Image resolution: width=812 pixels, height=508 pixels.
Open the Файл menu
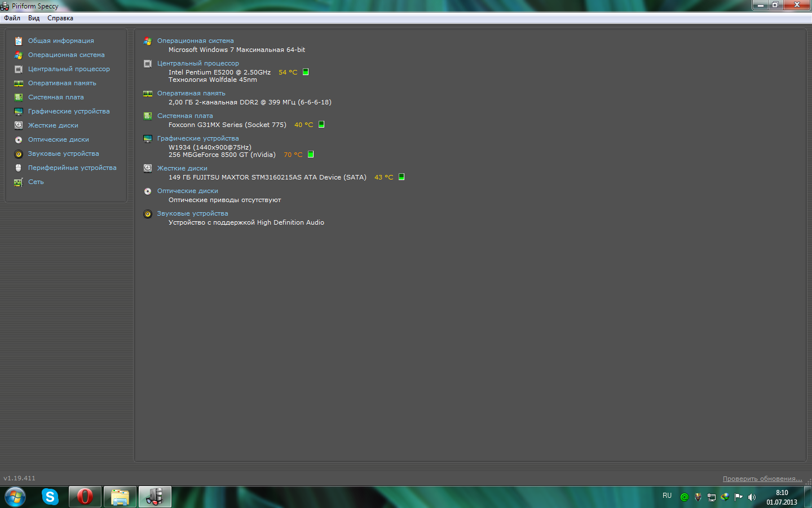[x=12, y=18]
